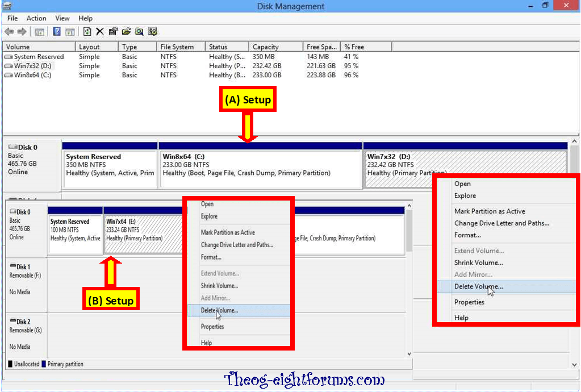Screen dimensions: 581x392
Task: Choose Explore in right context menu
Action: point(506,195)
